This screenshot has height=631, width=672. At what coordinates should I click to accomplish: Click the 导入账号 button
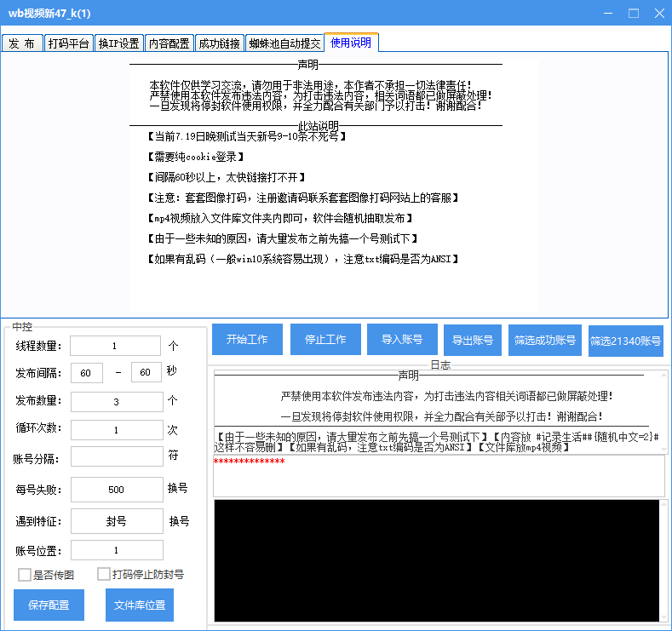click(402, 340)
